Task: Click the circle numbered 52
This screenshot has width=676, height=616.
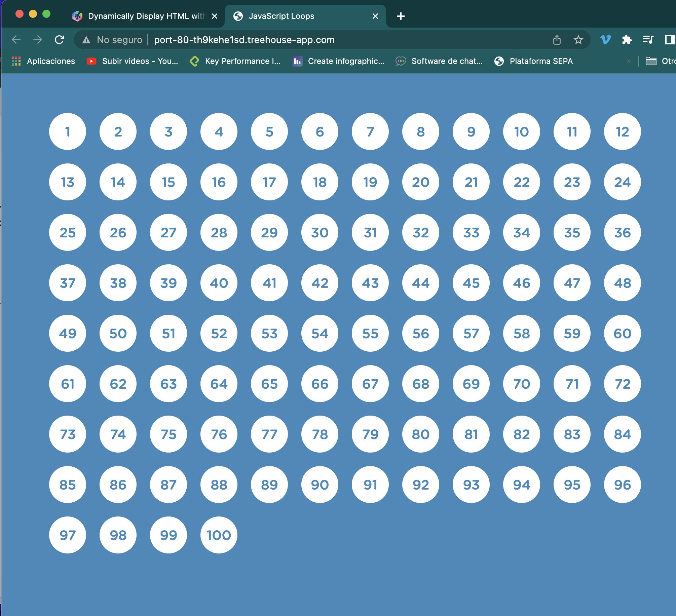Action: click(x=219, y=333)
